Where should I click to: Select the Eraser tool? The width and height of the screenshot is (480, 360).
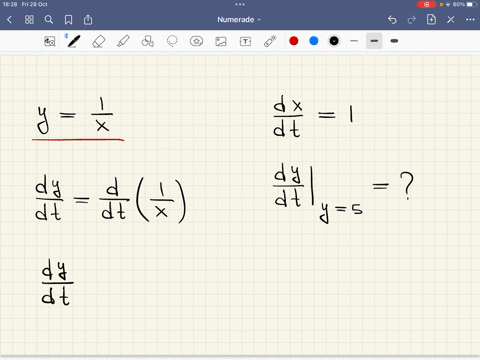pos(98,41)
